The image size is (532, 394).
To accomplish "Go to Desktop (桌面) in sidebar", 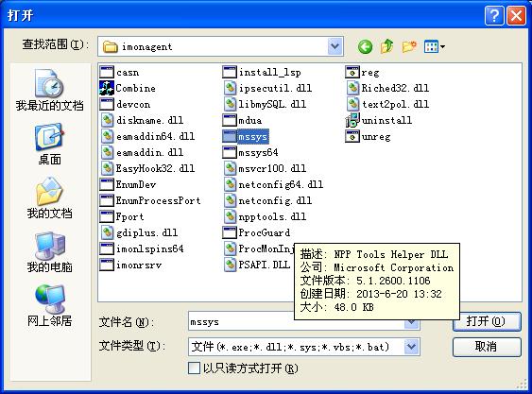I will (49, 144).
